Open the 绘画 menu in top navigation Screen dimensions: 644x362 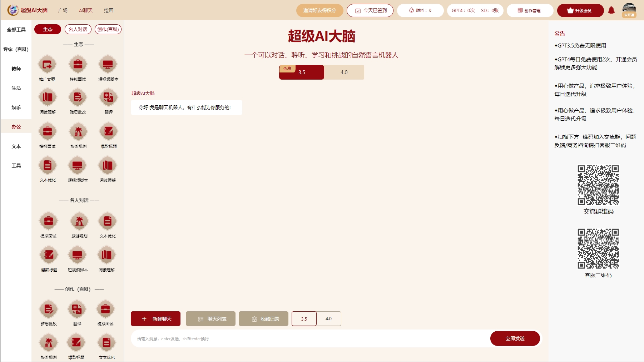tap(109, 10)
